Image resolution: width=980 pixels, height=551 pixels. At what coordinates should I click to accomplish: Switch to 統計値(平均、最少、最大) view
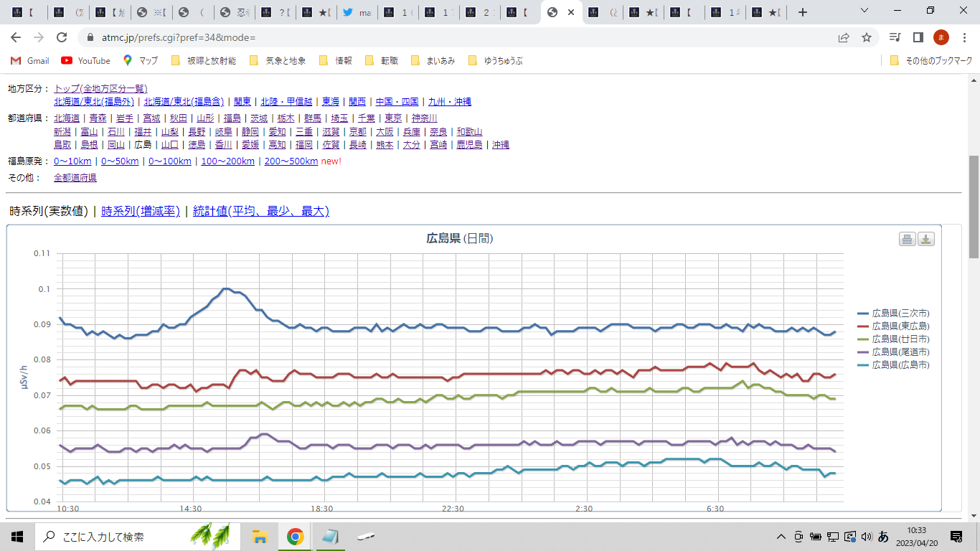261,211
